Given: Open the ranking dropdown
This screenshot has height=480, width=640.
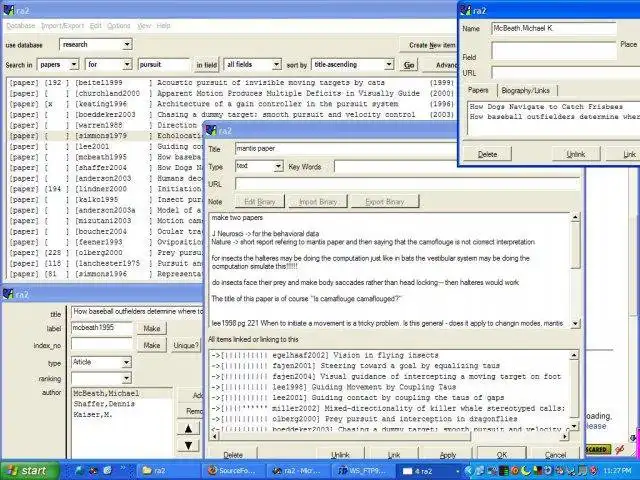Looking at the screenshot, I should point(127,378).
